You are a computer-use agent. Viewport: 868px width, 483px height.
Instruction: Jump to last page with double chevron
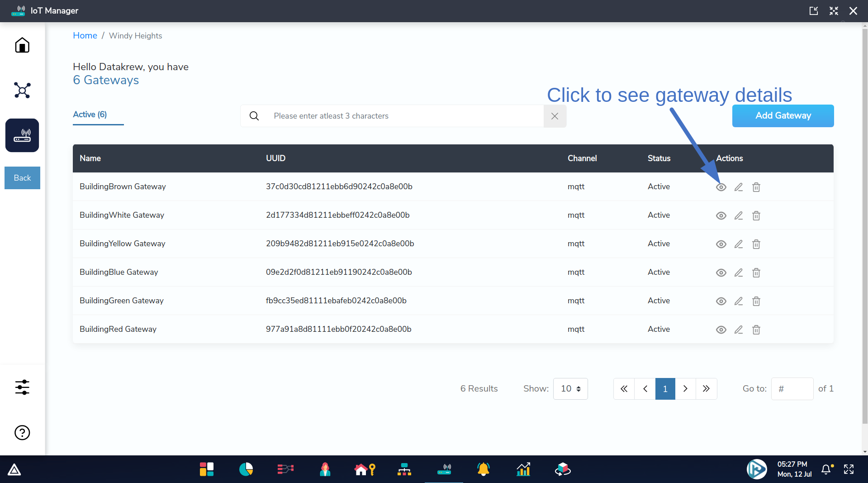click(x=706, y=389)
